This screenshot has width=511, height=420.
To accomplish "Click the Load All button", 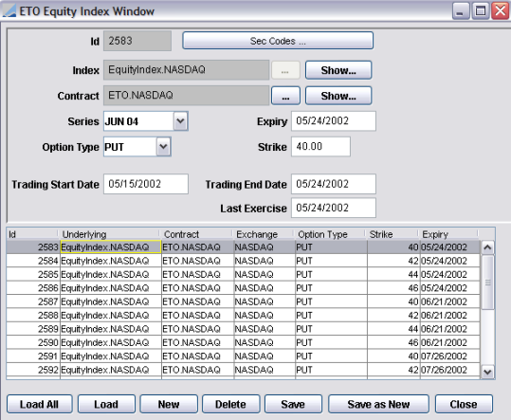I will [x=40, y=404].
